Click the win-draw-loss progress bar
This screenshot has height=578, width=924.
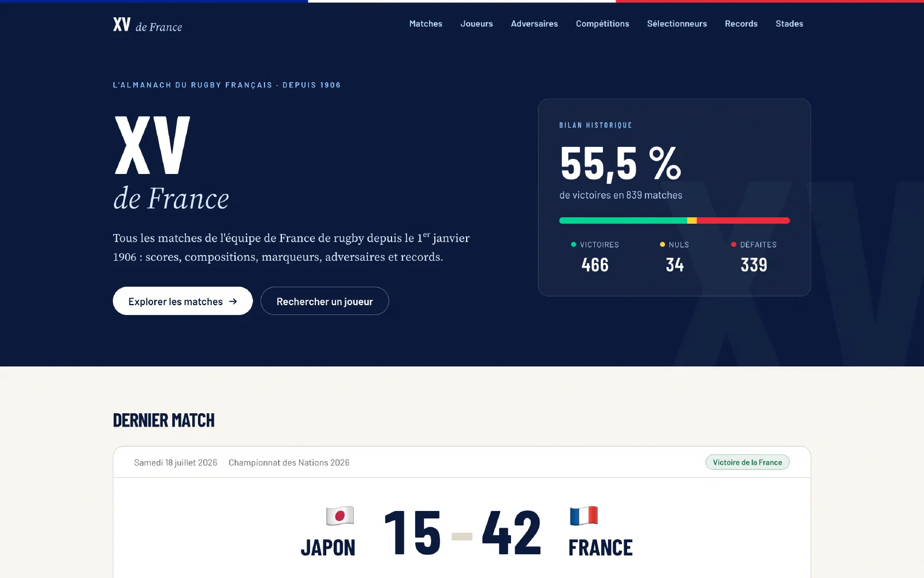tap(675, 220)
